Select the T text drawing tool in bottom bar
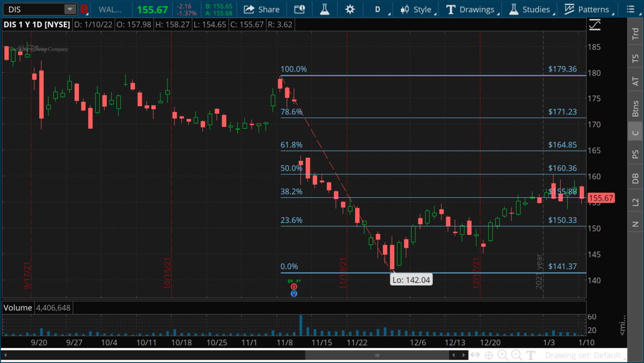The height and width of the screenshot is (363, 644). [x=530, y=355]
